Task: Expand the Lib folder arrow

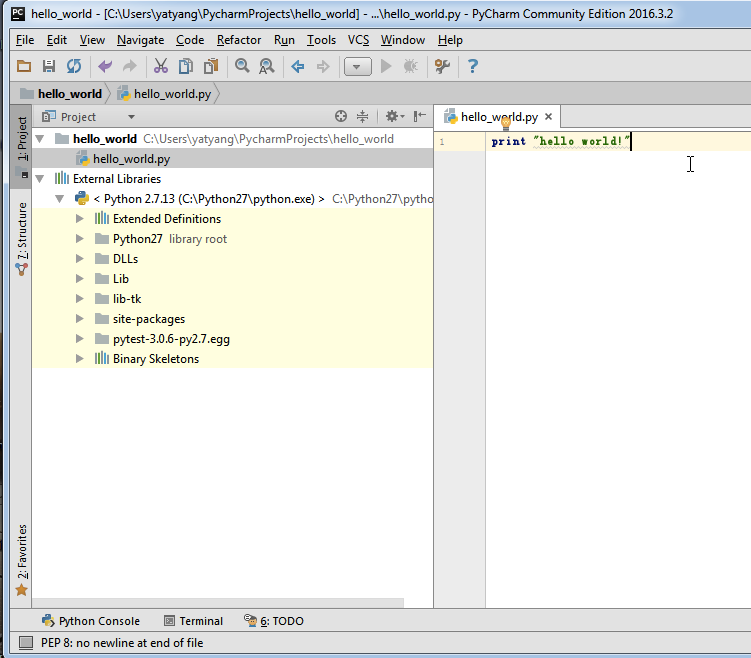Action: 80,279
